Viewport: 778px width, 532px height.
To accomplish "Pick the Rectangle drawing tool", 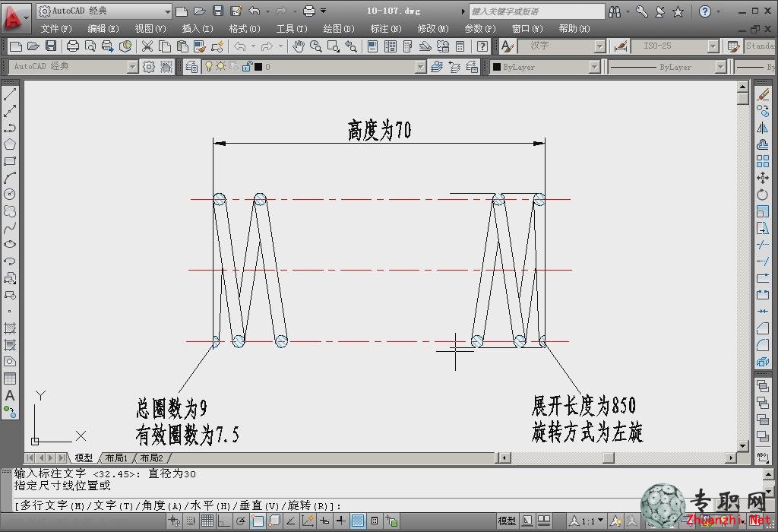I will [x=10, y=161].
